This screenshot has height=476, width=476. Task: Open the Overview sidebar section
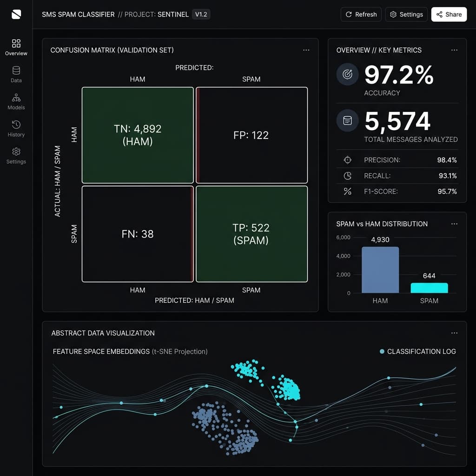[16, 47]
